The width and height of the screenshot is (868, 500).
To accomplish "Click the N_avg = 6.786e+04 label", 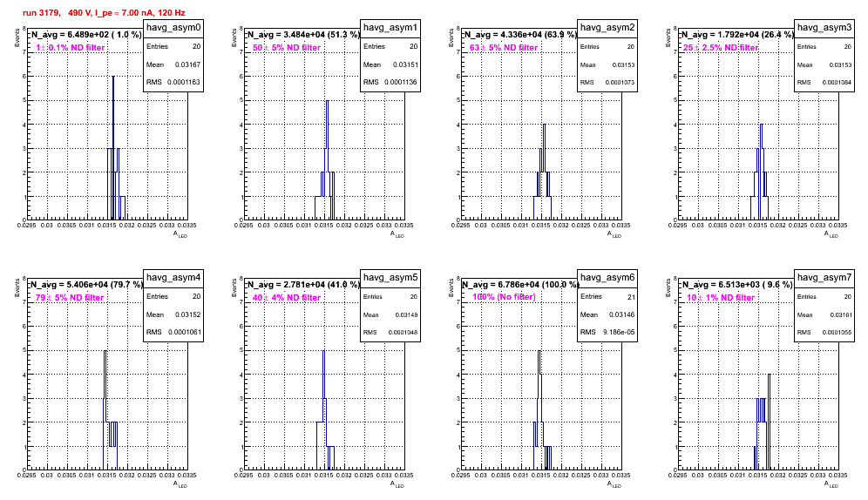I will click(520, 284).
